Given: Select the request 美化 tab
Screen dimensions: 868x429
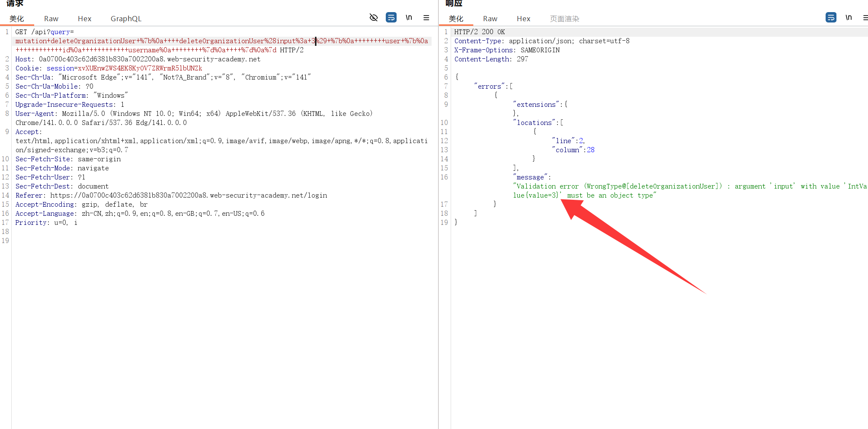Looking at the screenshot, I should 16,19.
